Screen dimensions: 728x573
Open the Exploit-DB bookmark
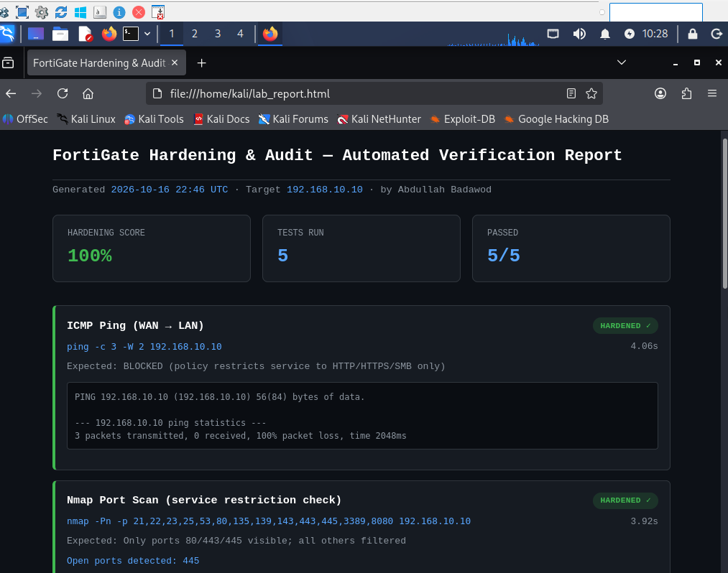(x=462, y=119)
